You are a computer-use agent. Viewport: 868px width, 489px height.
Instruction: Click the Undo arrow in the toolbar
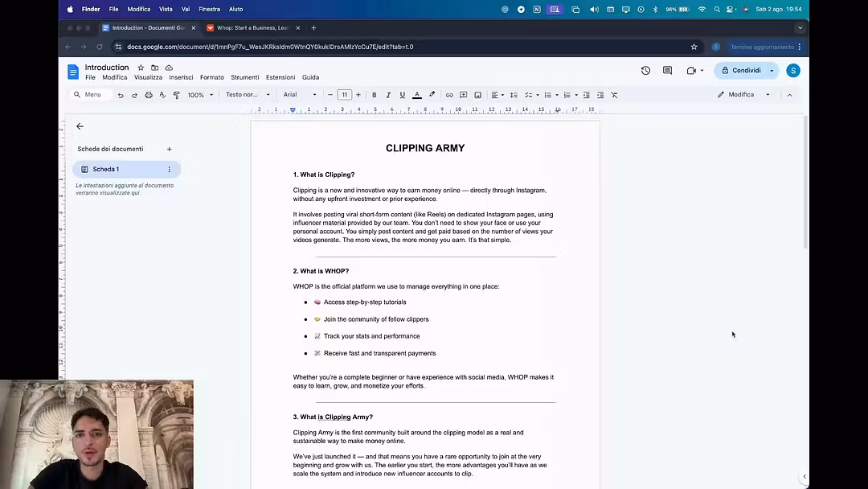121,95
